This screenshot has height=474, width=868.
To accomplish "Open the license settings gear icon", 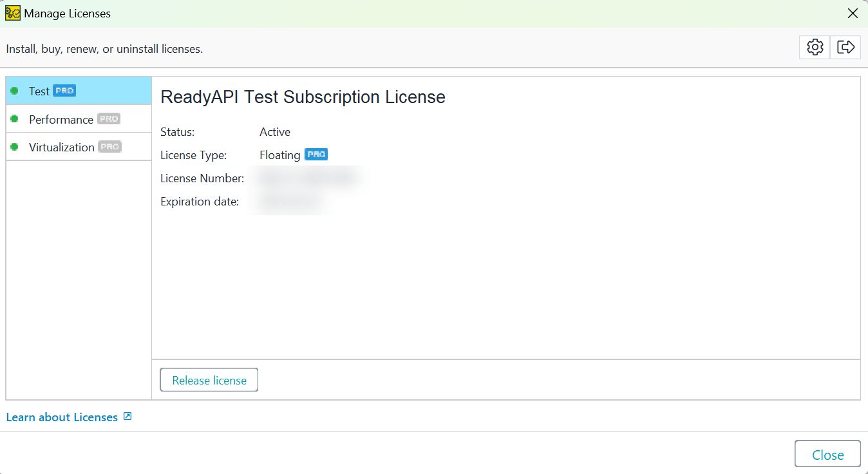I will click(815, 46).
